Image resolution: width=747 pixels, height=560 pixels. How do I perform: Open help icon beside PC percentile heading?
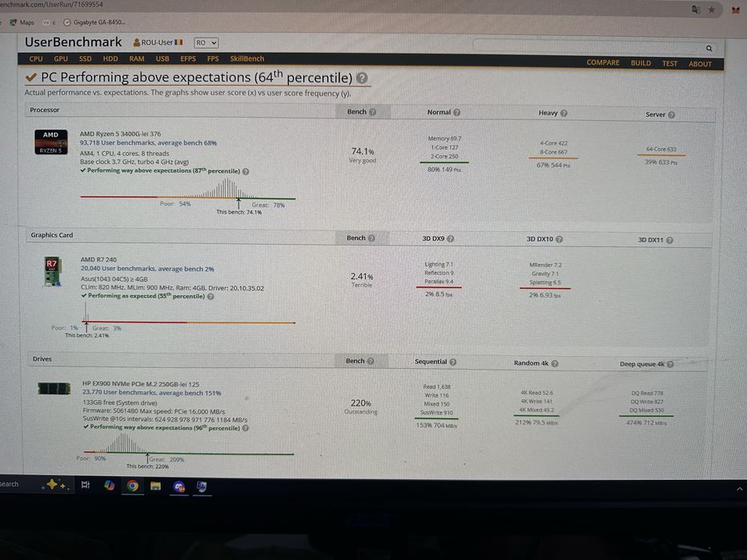coord(362,78)
